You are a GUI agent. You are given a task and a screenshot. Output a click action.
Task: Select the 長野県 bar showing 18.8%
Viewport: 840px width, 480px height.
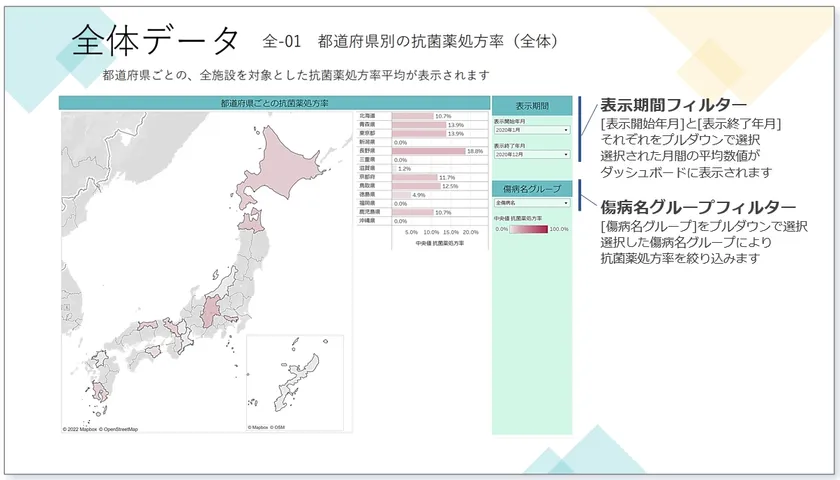click(x=429, y=151)
